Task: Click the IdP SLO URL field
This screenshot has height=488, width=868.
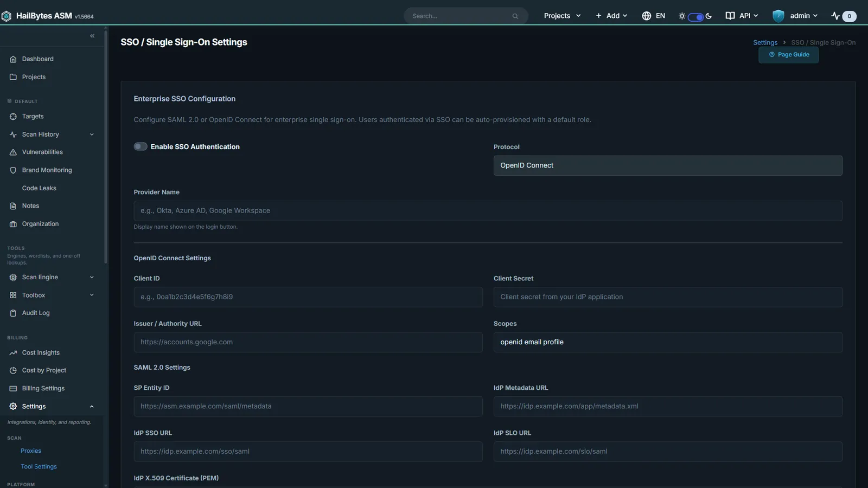Action: coord(668,452)
